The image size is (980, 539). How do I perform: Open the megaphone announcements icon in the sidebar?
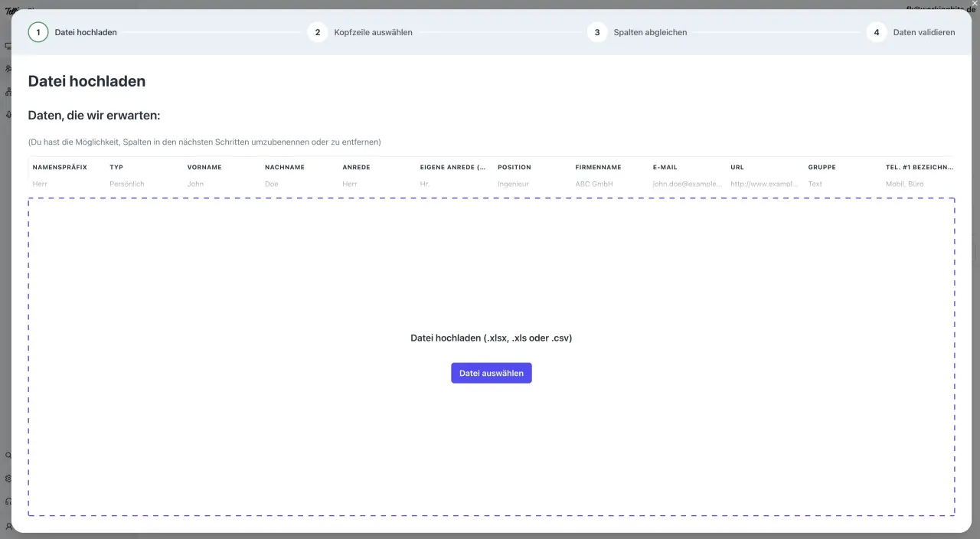click(x=8, y=68)
